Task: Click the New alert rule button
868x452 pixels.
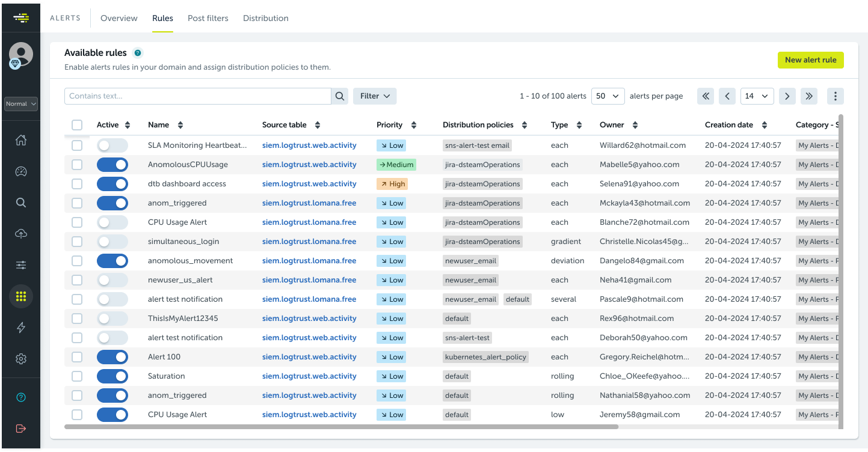Action: tap(810, 60)
